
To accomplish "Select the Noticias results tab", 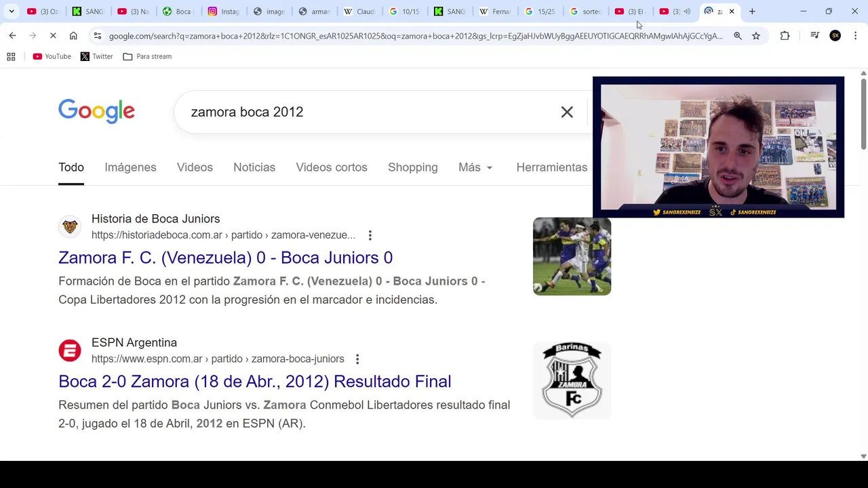I will pyautogui.click(x=254, y=167).
